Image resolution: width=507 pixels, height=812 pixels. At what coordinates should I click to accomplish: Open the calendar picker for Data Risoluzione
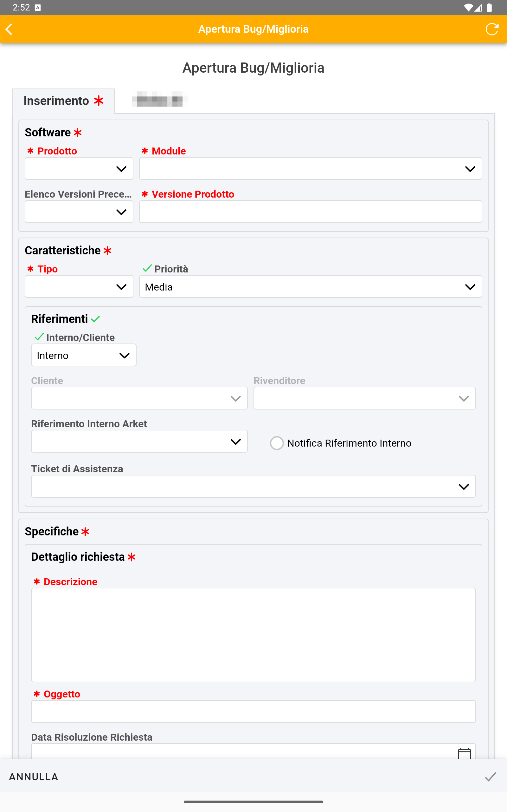(x=464, y=753)
